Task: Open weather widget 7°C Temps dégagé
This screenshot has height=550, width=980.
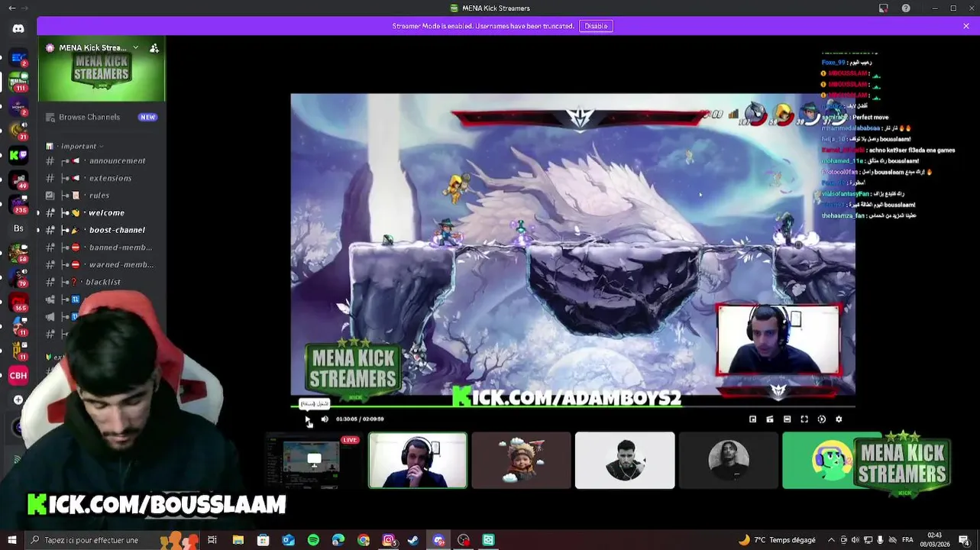Action: click(777, 540)
